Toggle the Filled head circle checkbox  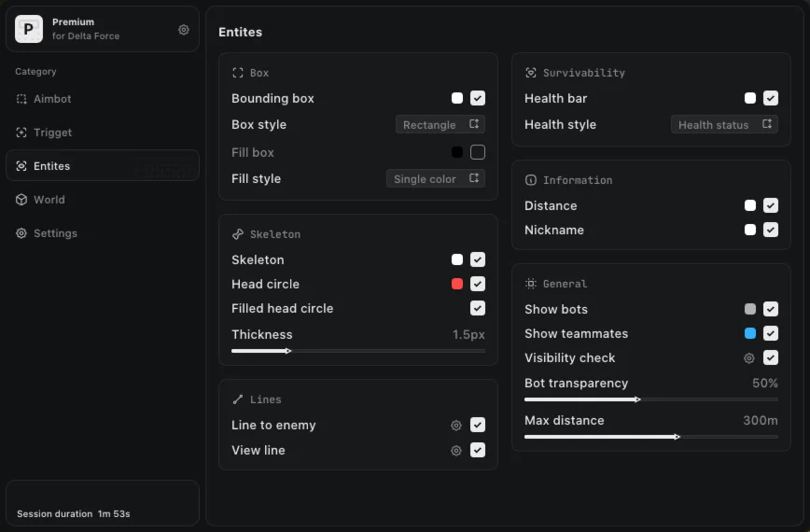(x=478, y=308)
